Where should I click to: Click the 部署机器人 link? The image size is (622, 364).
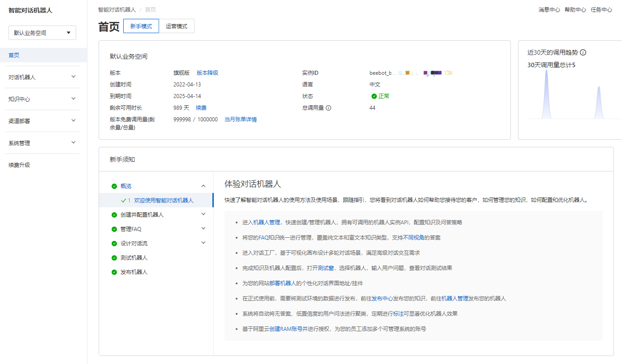point(283,283)
